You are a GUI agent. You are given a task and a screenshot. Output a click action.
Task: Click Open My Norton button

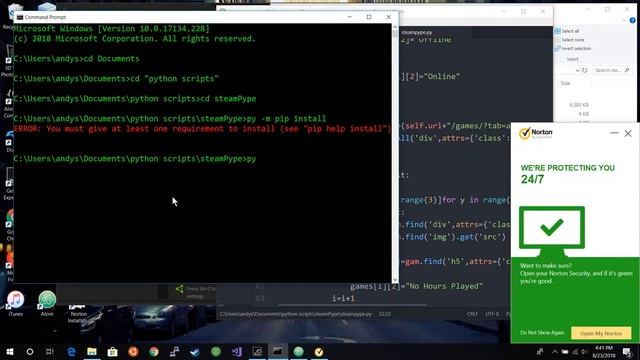601,333
